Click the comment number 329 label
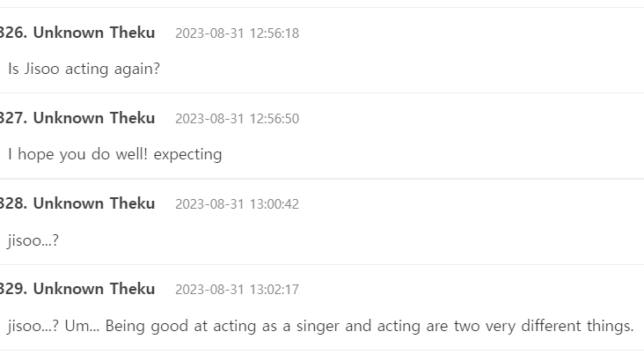Image resolution: width=644 pixels, height=354 pixels. [12, 289]
